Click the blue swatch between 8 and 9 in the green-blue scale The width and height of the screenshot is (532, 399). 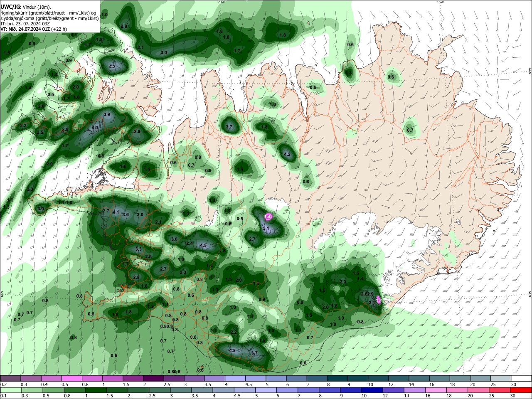330,390
